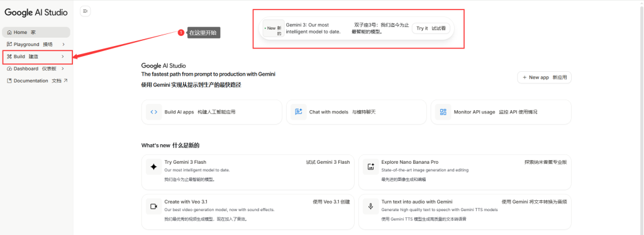
Task: Click the New badge in the Gemini 3 banner
Action: click(274, 28)
